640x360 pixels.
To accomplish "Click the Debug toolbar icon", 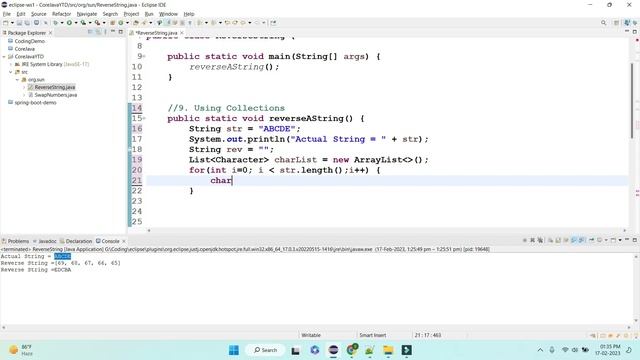I will (56, 23).
